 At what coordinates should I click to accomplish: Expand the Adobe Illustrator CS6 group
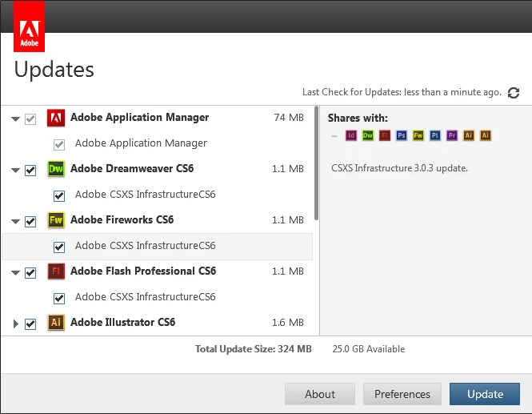point(16,324)
